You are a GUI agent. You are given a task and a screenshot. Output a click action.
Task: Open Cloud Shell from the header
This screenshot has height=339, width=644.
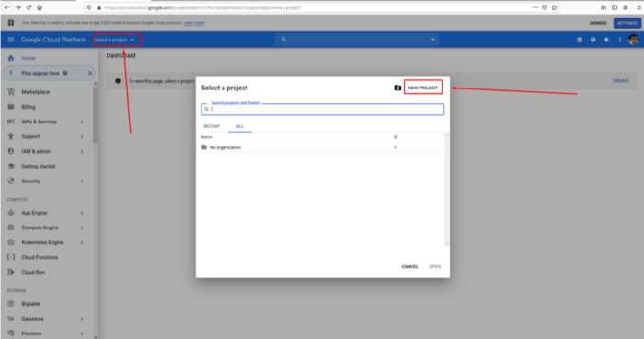coord(580,40)
